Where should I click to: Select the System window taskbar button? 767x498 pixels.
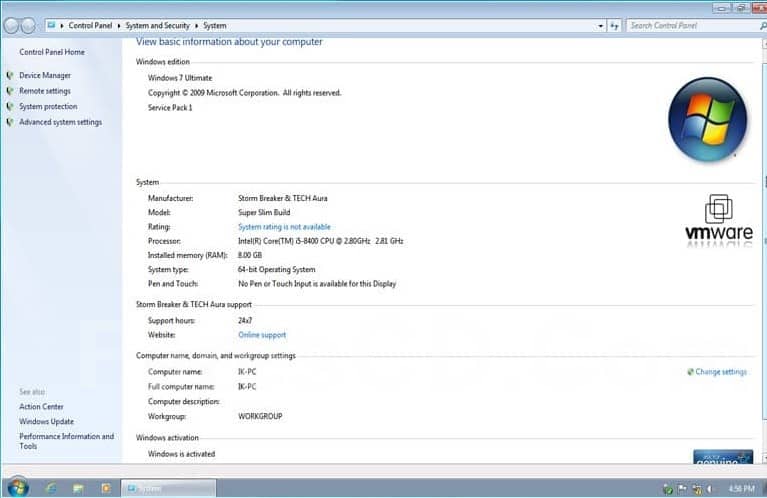pyautogui.click(x=168, y=488)
